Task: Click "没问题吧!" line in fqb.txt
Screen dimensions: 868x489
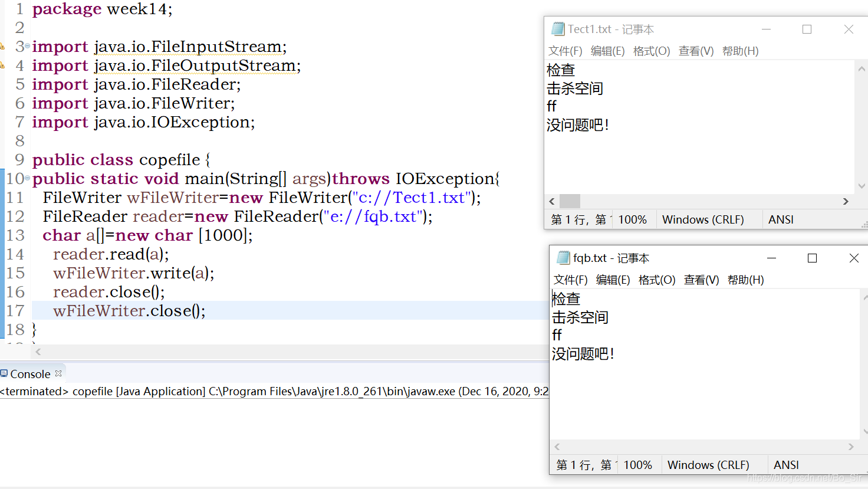Action: click(583, 354)
